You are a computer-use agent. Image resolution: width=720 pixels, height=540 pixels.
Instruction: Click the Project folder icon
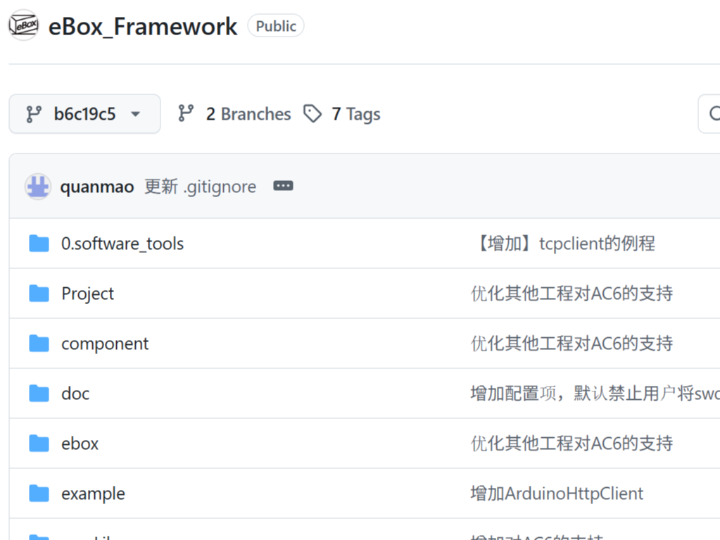pos(39,293)
